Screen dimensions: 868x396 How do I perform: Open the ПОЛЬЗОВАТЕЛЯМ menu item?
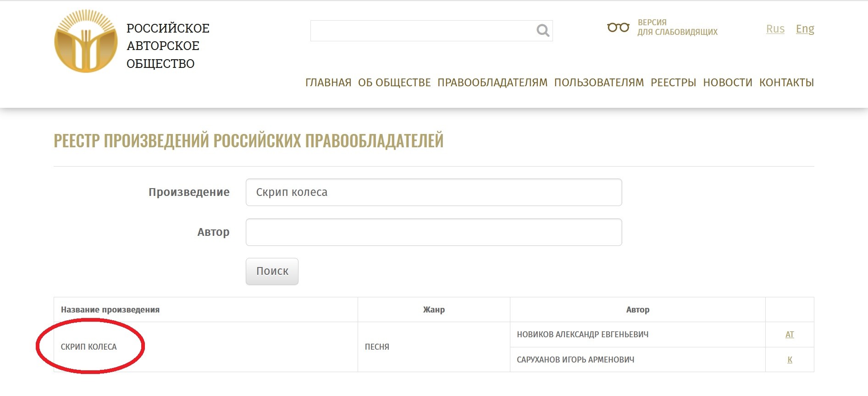coord(599,83)
